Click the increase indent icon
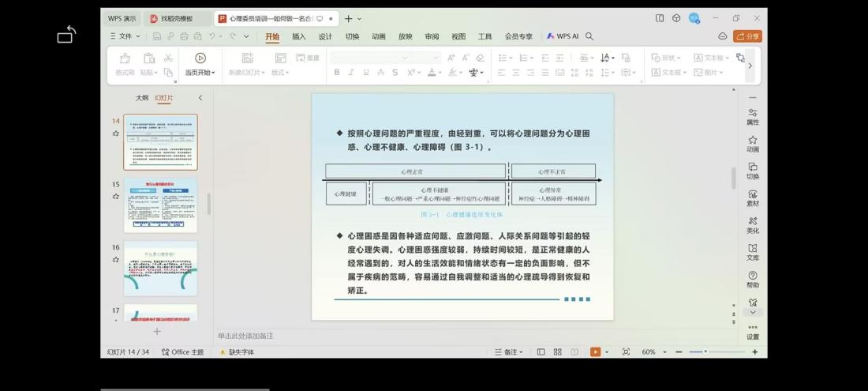The width and height of the screenshot is (868, 391). tap(559, 58)
